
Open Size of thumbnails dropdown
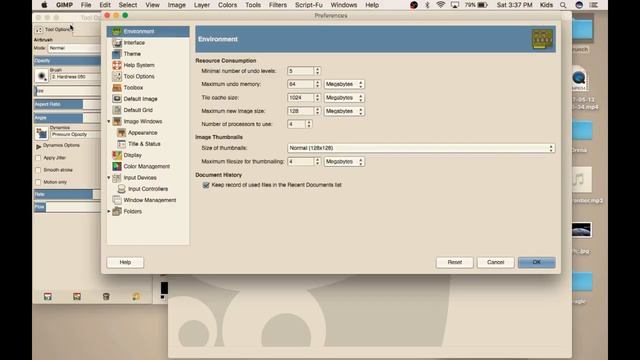pos(421,148)
